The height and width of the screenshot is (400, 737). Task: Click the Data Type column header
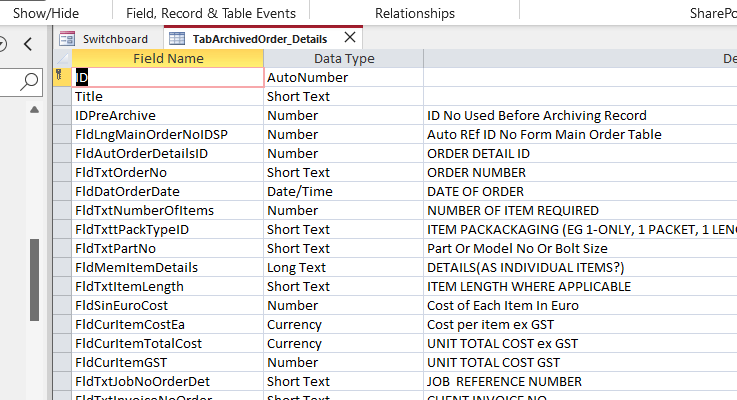pos(344,58)
